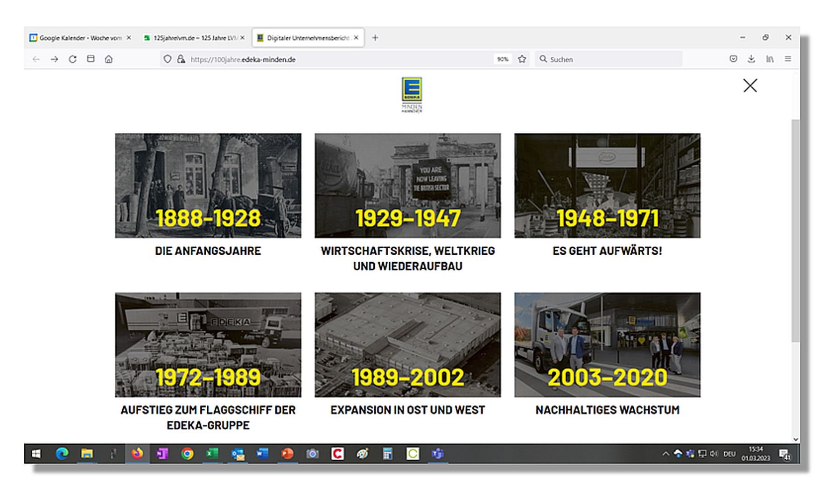Click the scroll-down arrow on the page scrollbar
840x504 pixels.
click(796, 439)
